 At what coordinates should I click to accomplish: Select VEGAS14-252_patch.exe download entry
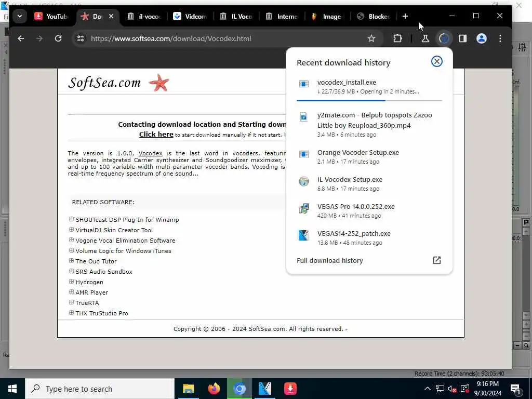pos(369,238)
